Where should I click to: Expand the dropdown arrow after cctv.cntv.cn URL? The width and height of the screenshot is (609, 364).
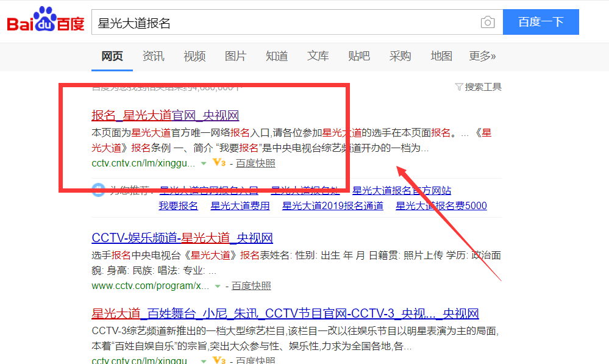[x=202, y=163]
